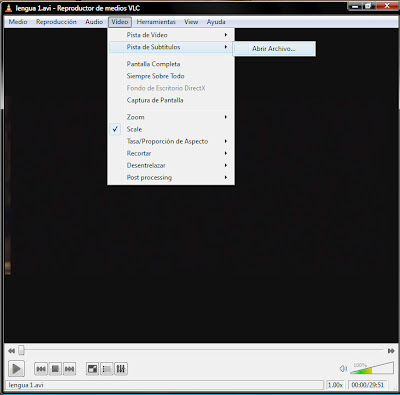The image size is (400, 395).
Task: Enable Siempre Sobre Todo
Action: tap(171, 76)
